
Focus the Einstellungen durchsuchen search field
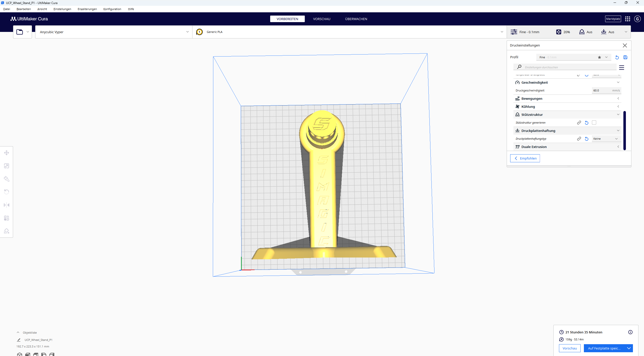pyautogui.click(x=565, y=67)
